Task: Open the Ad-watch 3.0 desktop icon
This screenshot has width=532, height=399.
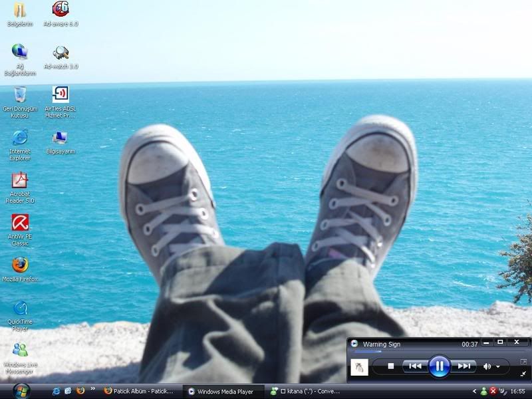Action: tap(61, 53)
